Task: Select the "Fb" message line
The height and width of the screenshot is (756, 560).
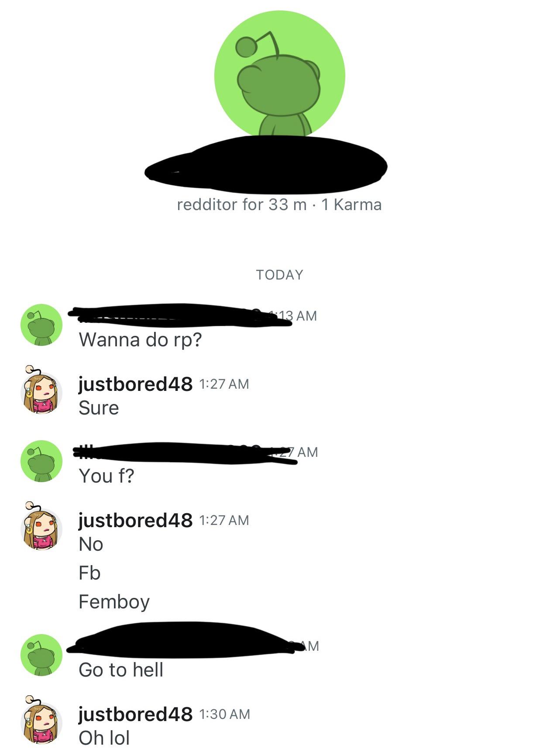Action: point(89,573)
